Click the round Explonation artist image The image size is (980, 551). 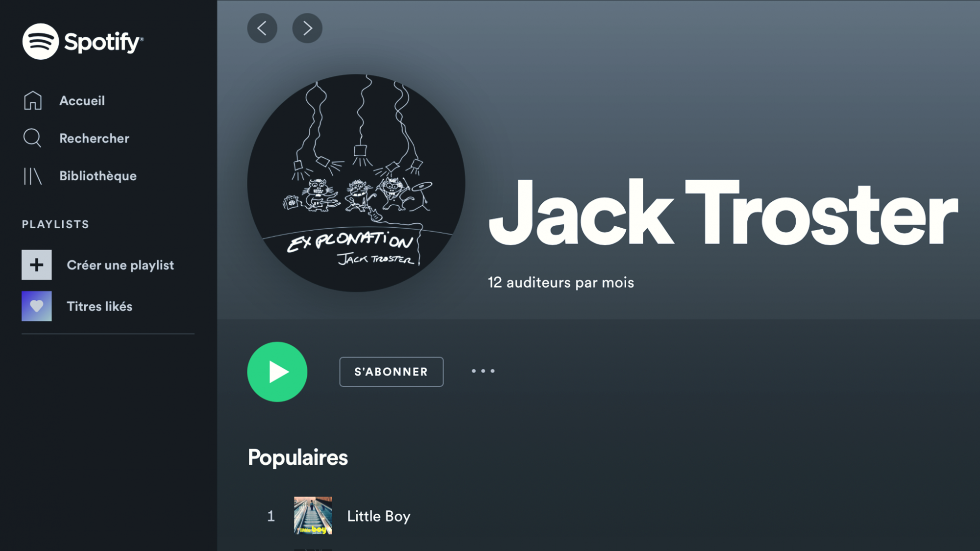(356, 183)
